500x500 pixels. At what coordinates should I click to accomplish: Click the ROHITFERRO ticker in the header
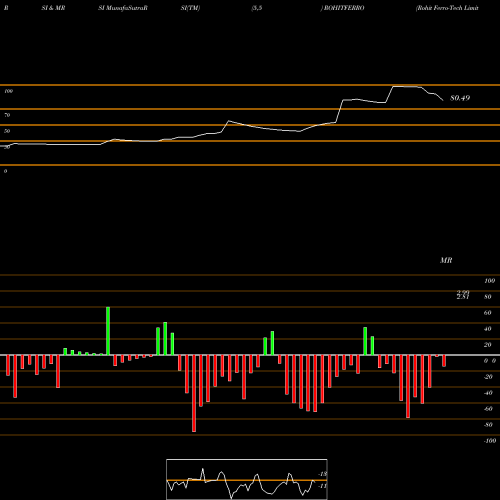tap(344, 8)
